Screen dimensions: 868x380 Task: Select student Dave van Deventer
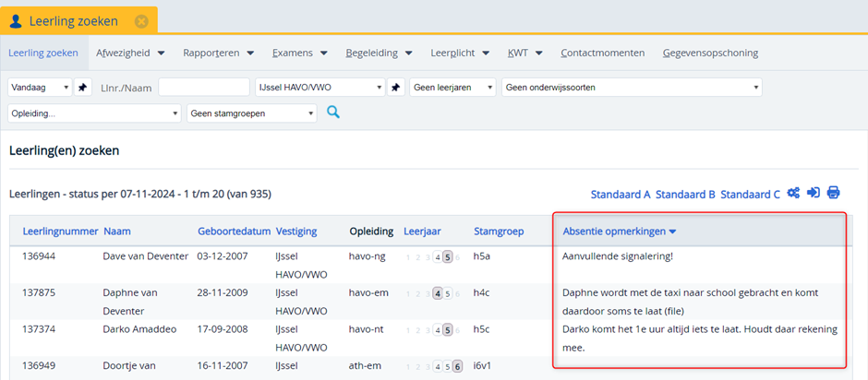(x=146, y=256)
